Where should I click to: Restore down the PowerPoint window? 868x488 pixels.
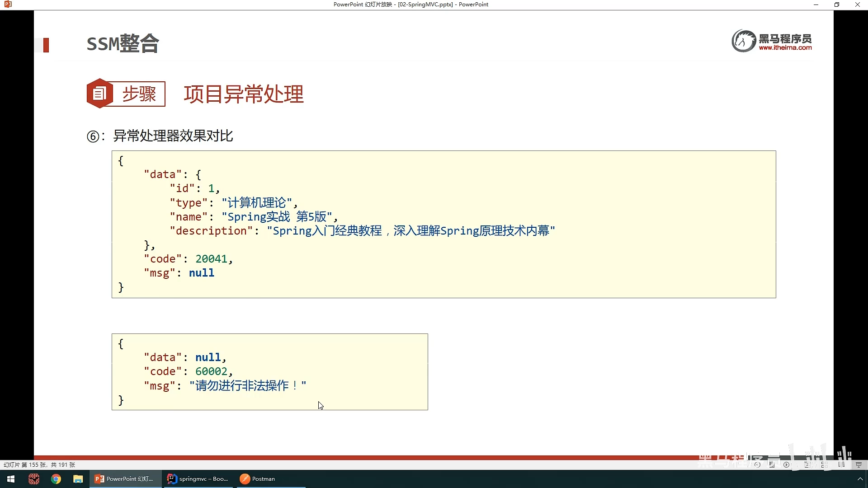pos(836,5)
